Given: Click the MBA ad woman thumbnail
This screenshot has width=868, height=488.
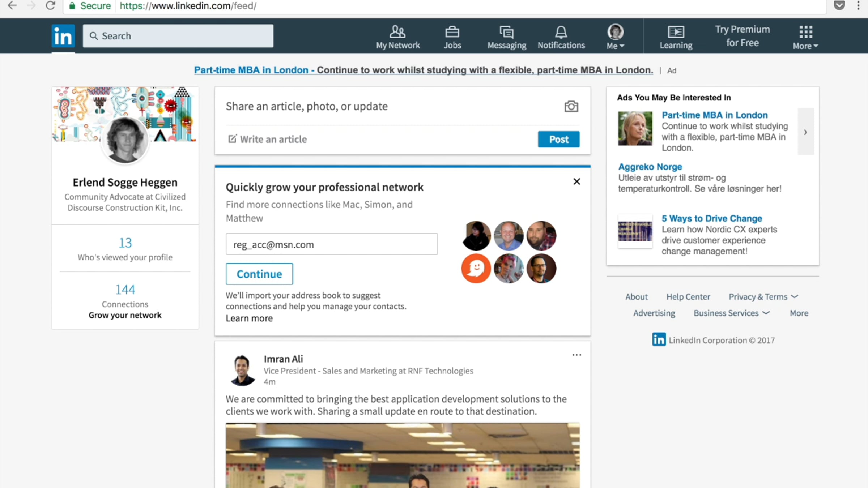Looking at the screenshot, I should pyautogui.click(x=635, y=128).
